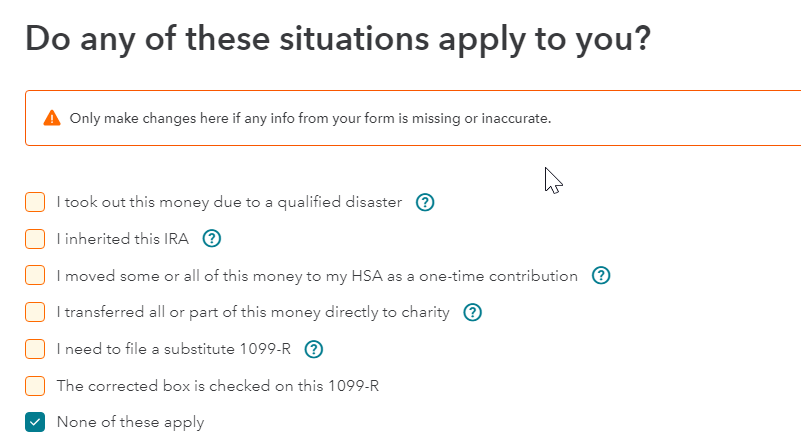The image size is (801, 448).
Task: Select 'The corrected box is checked' label text
Action: click(x=218, y=386)
